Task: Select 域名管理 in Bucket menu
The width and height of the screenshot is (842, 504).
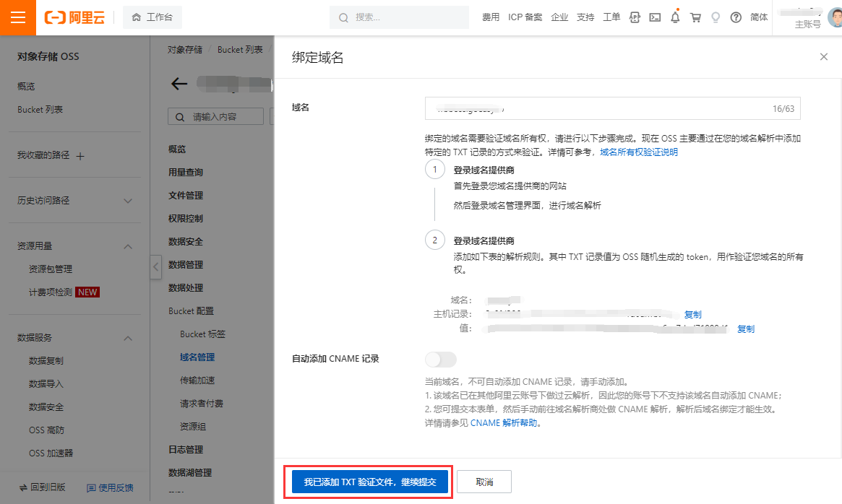Action: (x=197, y=357)
